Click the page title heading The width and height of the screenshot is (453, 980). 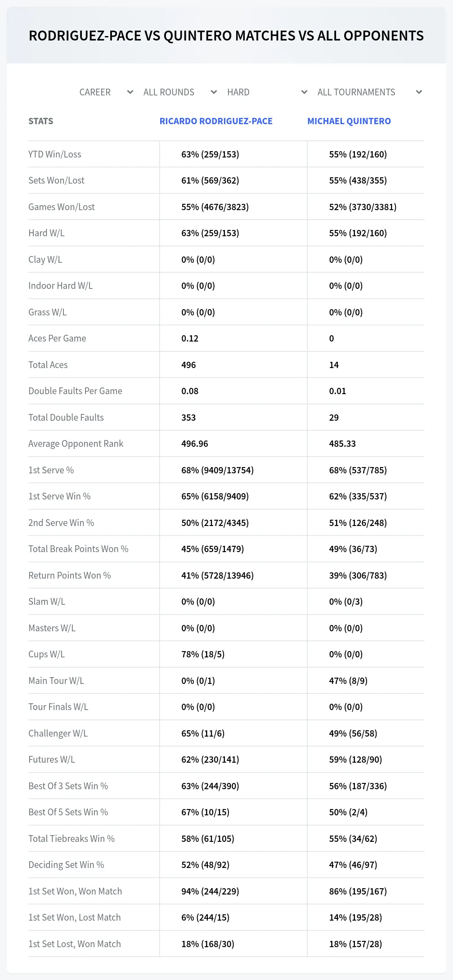226,36
